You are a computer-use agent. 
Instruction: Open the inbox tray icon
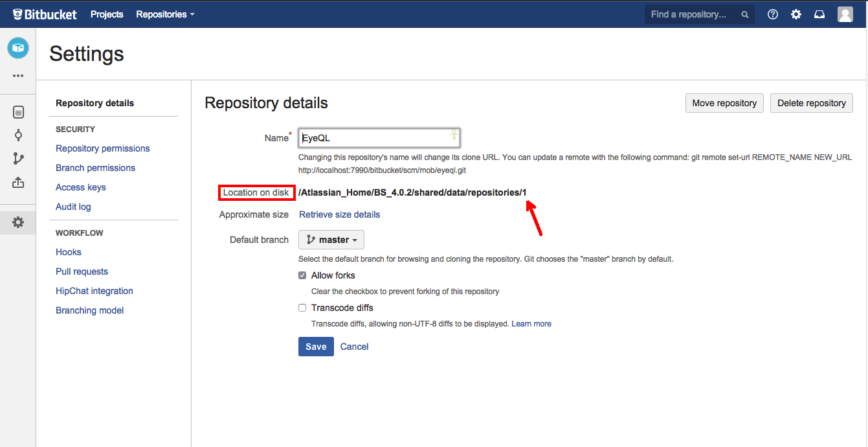click(x=819, y=14)
